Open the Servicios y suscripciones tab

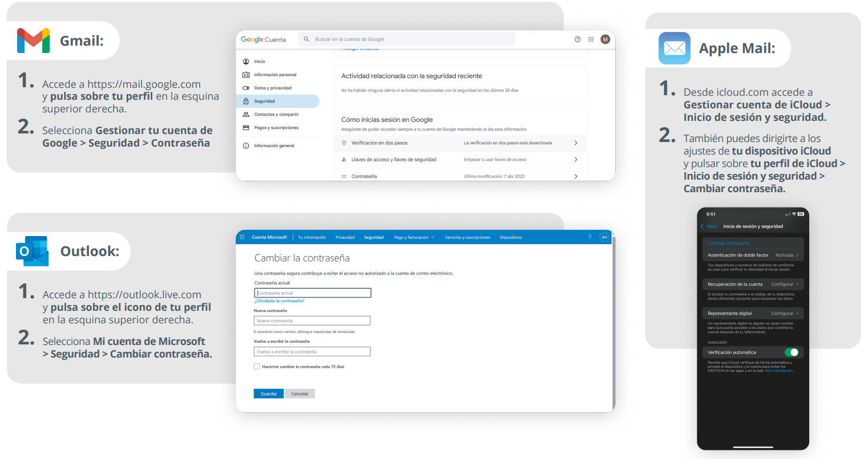click(x=467, y=237)
